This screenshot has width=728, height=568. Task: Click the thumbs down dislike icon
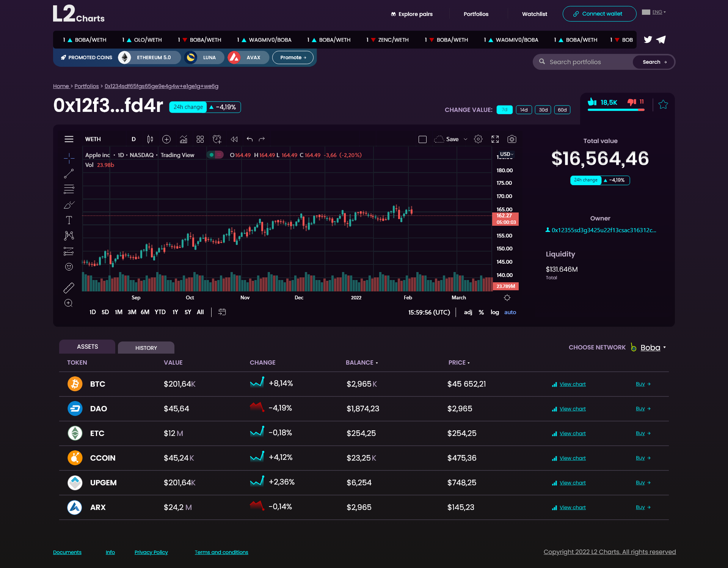tap(632, 102)
